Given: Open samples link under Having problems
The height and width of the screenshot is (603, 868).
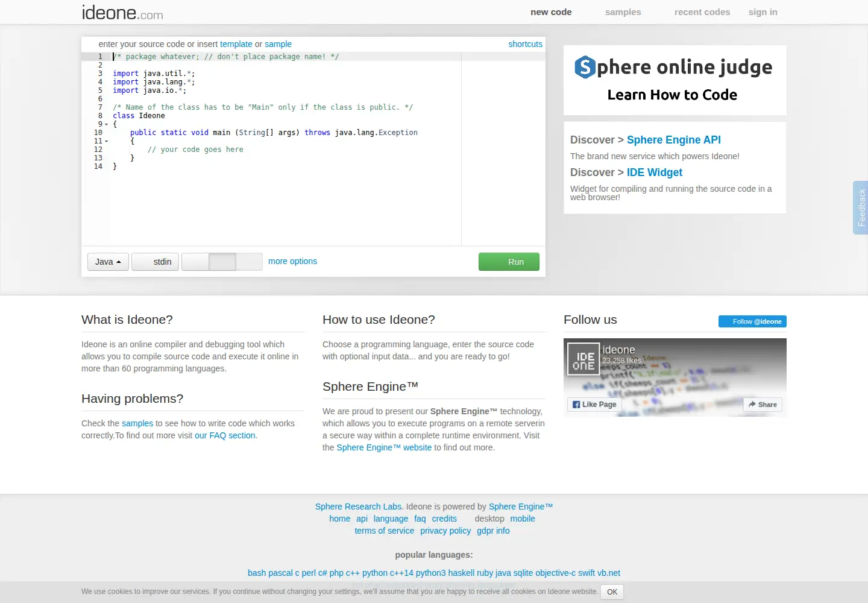Looking at the screenshot, I should [137, 423].
